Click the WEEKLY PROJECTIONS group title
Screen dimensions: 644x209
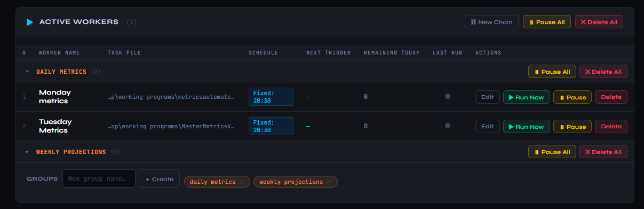coord(71,152)
